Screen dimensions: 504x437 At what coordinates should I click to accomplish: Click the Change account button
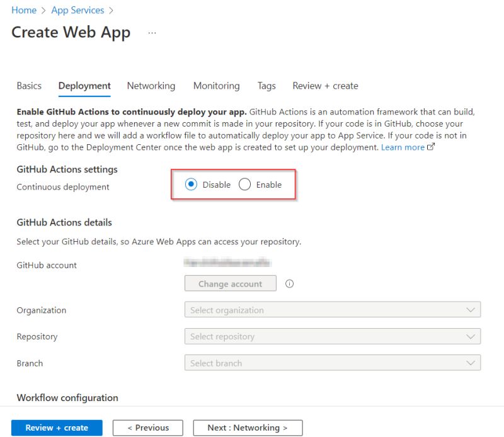[x=230, y=283]
